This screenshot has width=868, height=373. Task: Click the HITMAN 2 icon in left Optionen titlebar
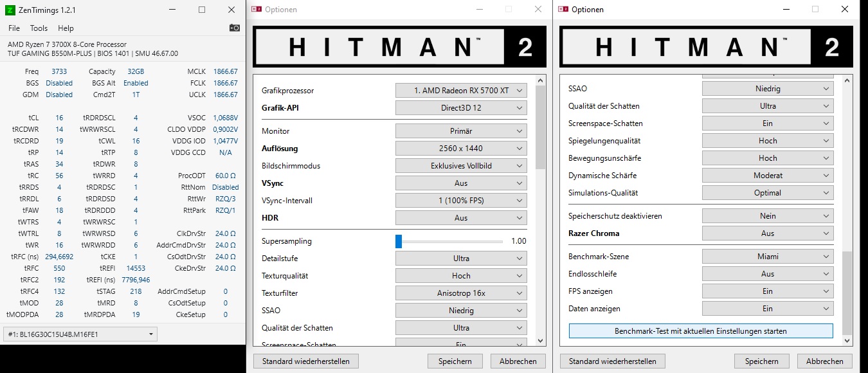point(257,9)
